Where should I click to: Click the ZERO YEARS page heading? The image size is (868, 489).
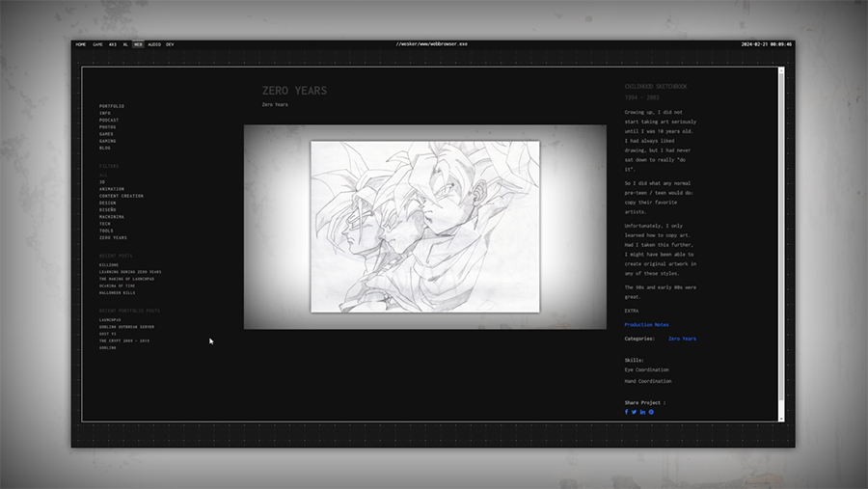tap(294, 91)
